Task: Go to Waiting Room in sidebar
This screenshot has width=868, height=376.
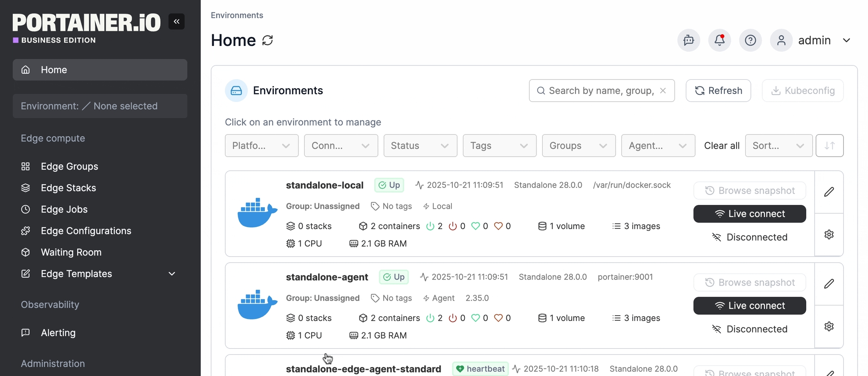Action: point(71,252)
